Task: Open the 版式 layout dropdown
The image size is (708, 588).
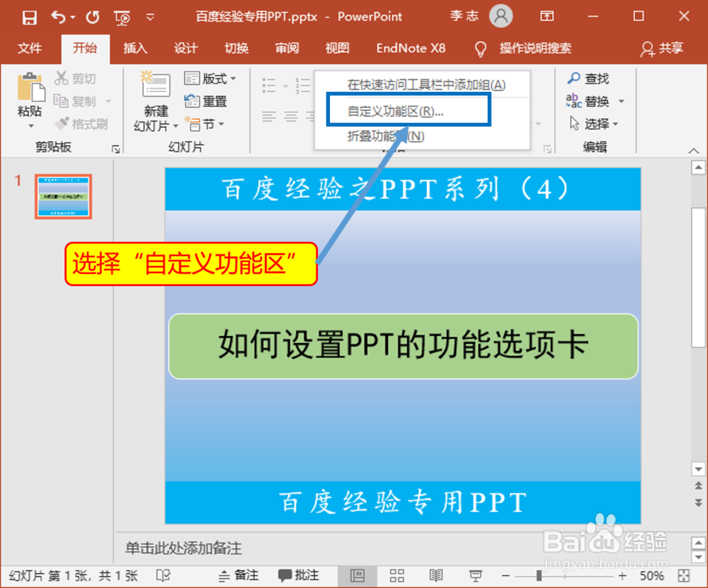Action: (210, 79)
